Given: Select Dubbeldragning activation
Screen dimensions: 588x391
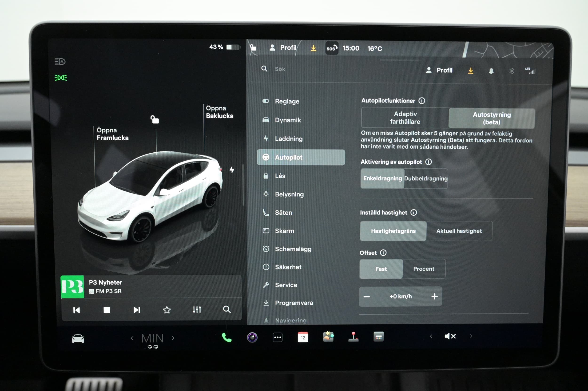Looking at the screenshot, I should coord(426,178).
